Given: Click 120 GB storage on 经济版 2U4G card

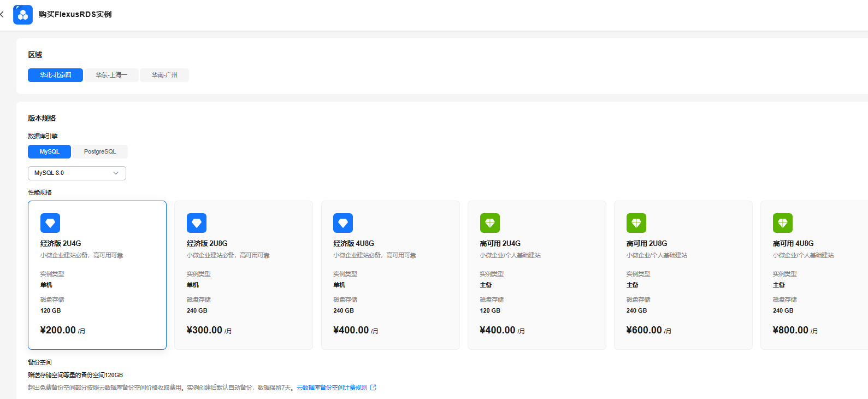Looking at the screenshot, I should click(x=51, y=310).
